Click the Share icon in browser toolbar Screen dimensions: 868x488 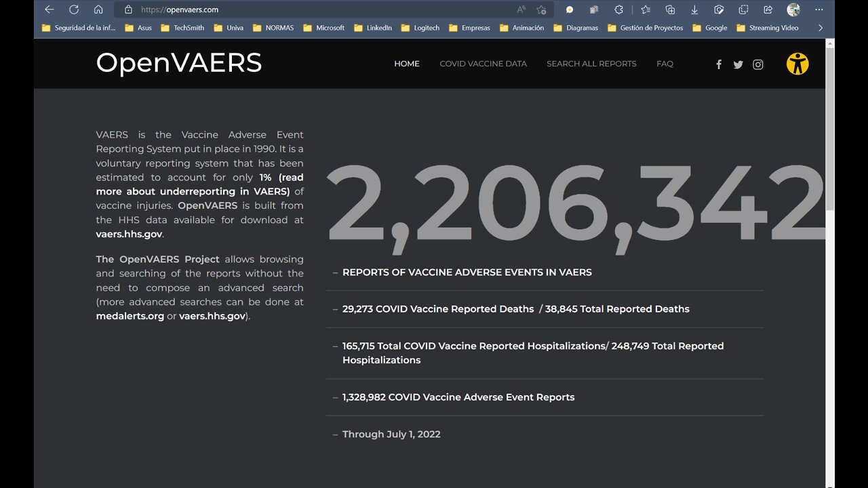pyautogui.click(x=768, y=9)
